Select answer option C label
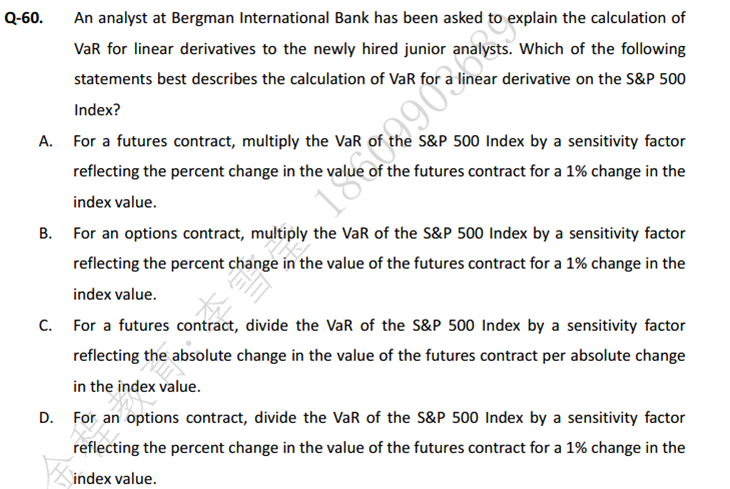Screen dimensions: 730x489 tap(45, 326)
